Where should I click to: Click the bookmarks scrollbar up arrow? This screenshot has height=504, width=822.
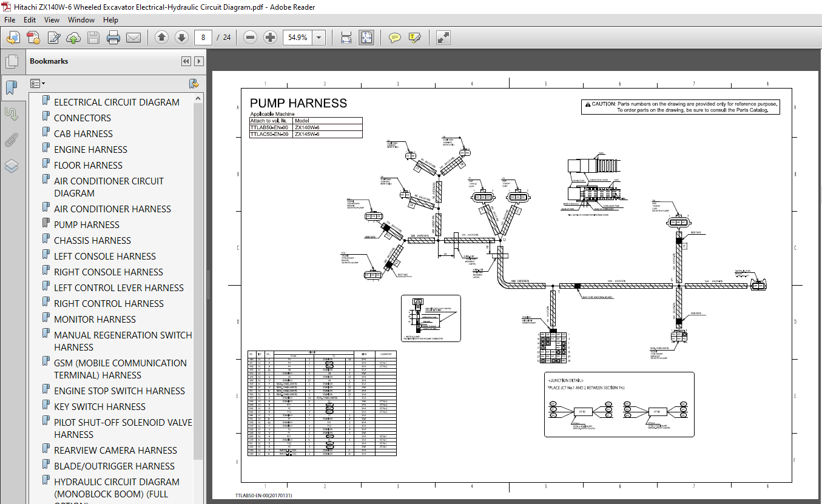point(198,98)
